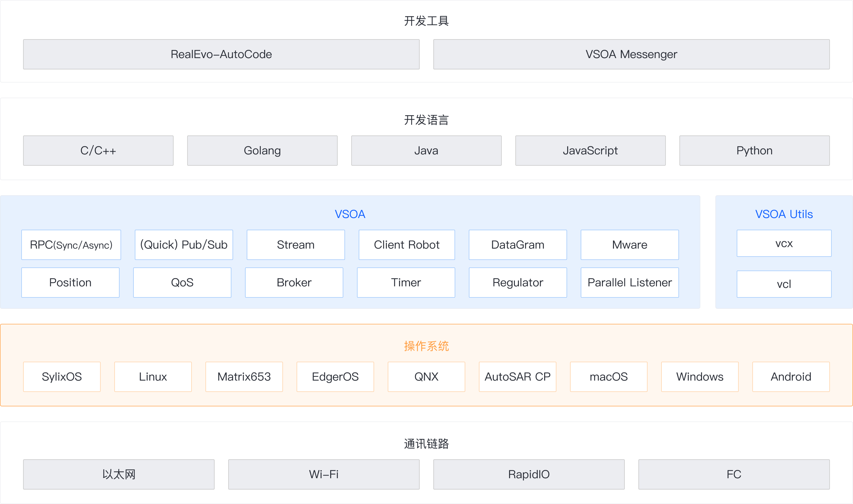
Task: Select the VSOA Messenger box
Action: [631, 54]
